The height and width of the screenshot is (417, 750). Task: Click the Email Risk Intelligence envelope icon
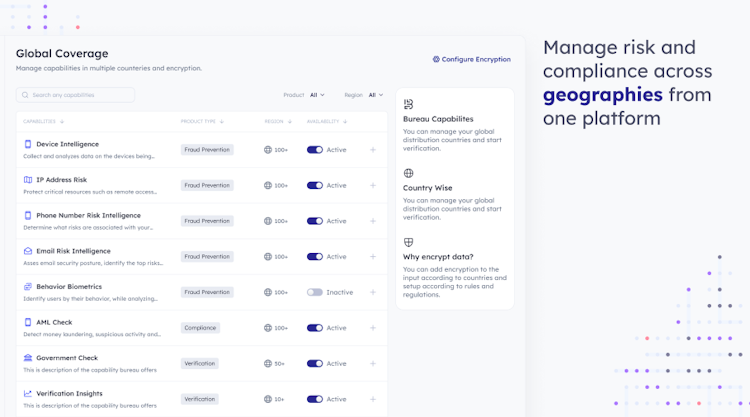point(28,251)
